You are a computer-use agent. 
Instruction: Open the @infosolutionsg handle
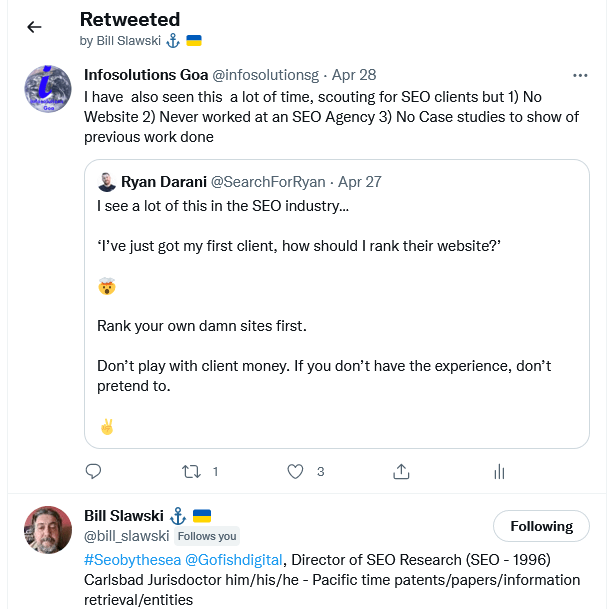266,75
